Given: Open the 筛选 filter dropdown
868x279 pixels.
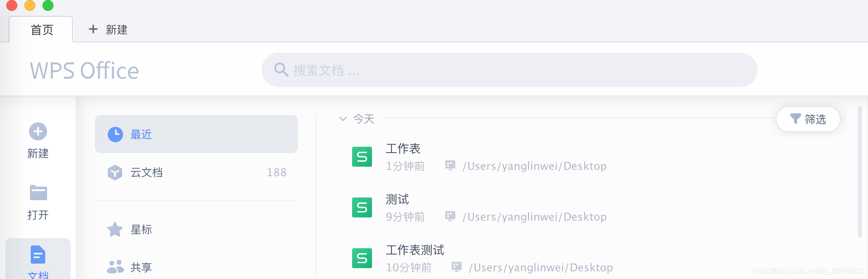Looking at the screenshot, I should pos(808,119).
